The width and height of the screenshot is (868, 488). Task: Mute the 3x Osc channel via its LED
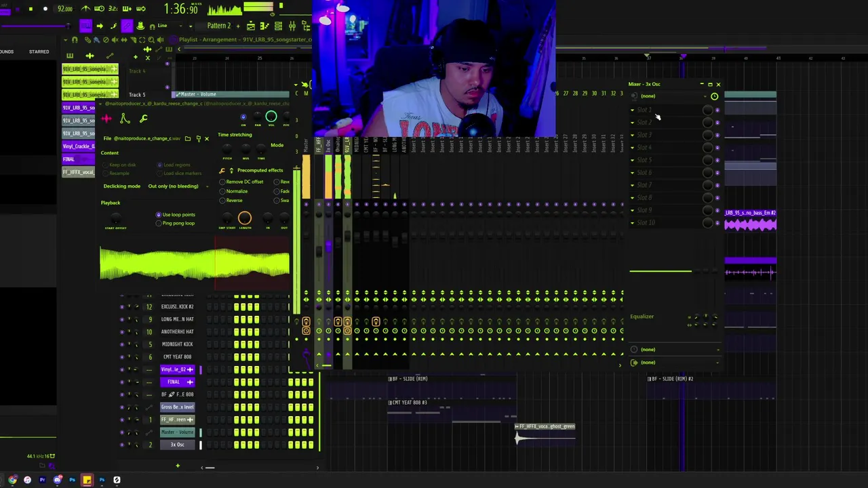(122, 445)
